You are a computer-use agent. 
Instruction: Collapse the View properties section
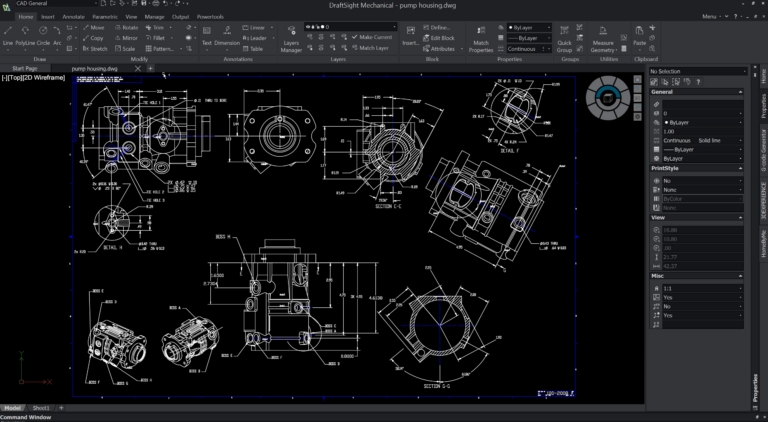[741, 218]
